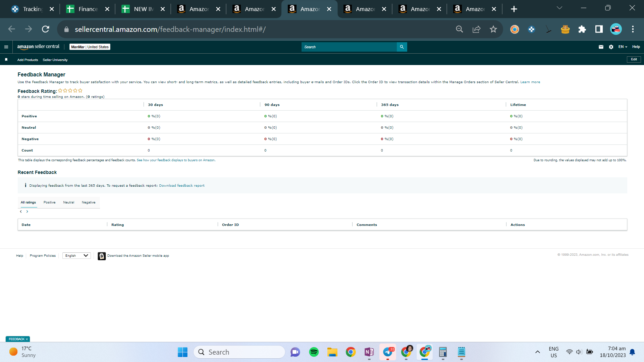Open the Add Products link

coord(28,60)
